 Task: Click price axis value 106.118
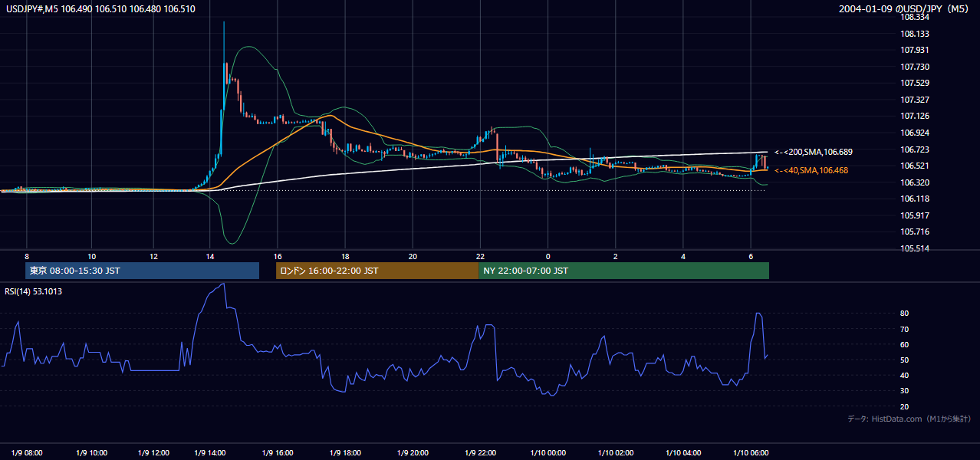[914, 199]
